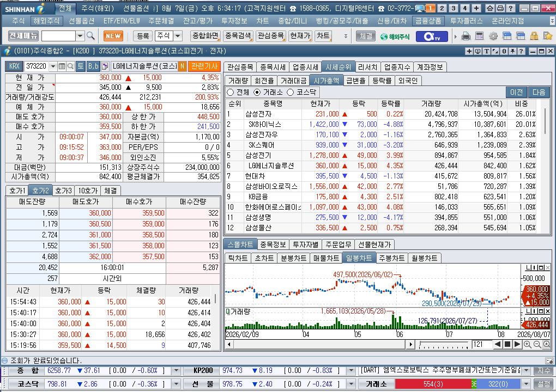Open the calculator icon in the toolbar
Viewport: 556px width, 392px height.
pos(479,36)
